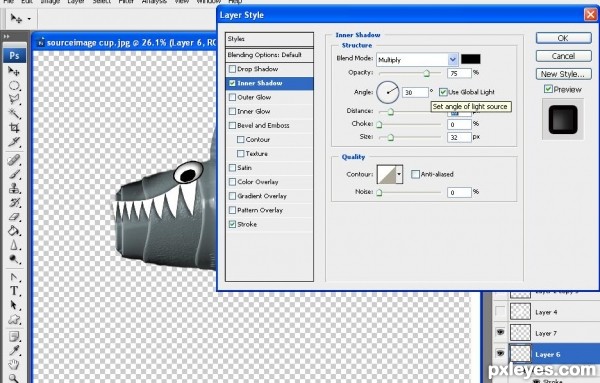Click the Angle value field showing 30
Screen dimensions: 600x383
coord(415,93)
